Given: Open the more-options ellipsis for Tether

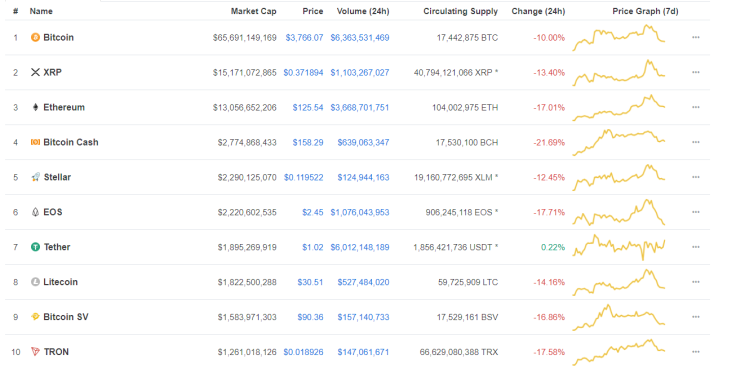Looking at the screenshot, I should [x=696, y=247].
